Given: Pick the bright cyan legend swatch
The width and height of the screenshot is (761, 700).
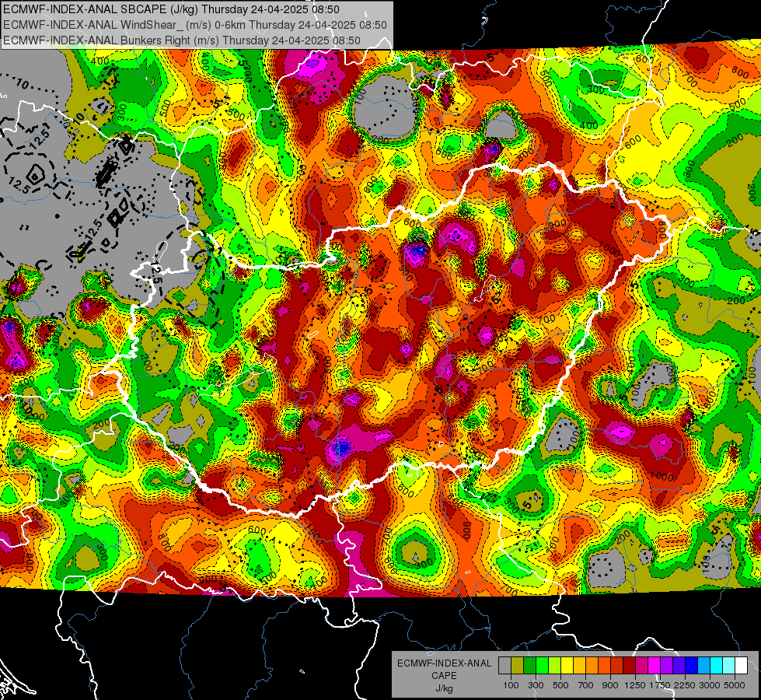Looking at the screenshot, I should point(717,665).
